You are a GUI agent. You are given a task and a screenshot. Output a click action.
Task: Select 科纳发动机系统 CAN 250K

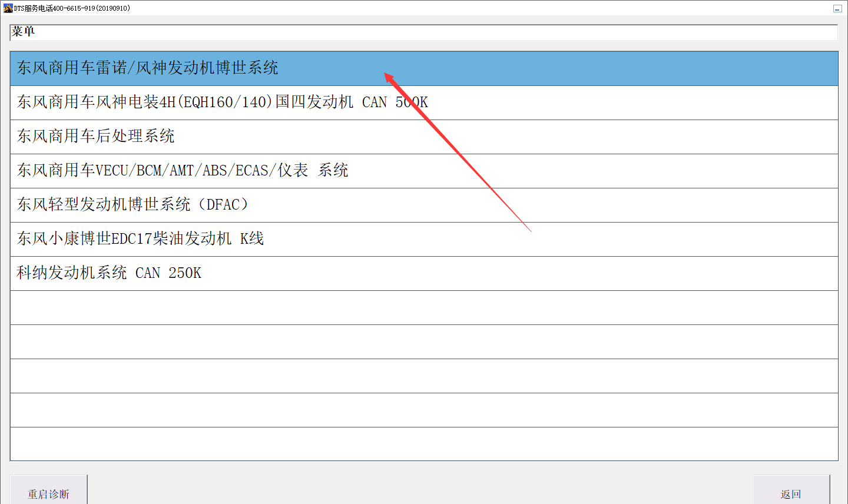424,273
